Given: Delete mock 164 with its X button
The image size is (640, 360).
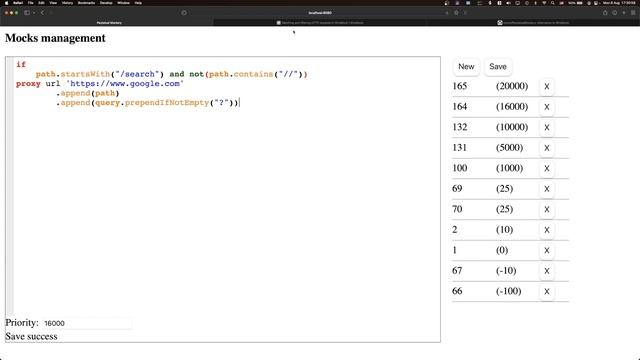Looking at the screenshot, I should point(547,107).
